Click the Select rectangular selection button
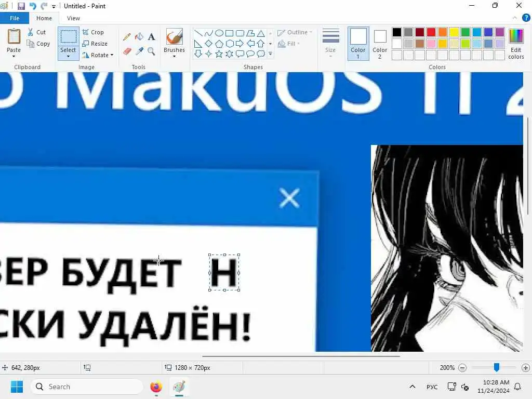Viewport: 532px width, 399px height. (x=68, y=37)
